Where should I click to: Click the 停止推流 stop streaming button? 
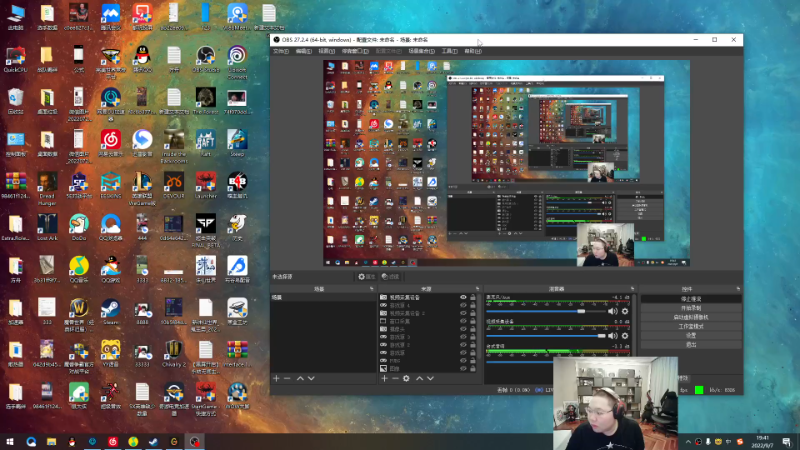(691, 299)
